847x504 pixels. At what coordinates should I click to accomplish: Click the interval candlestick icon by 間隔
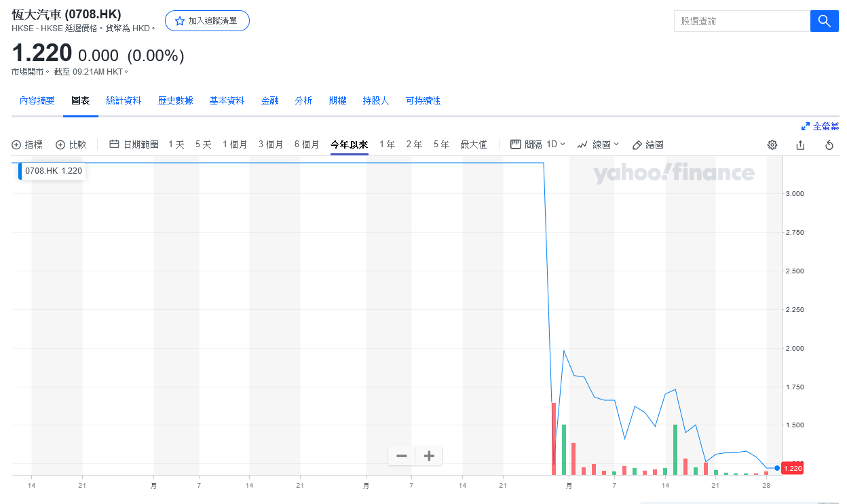[516, 144]
